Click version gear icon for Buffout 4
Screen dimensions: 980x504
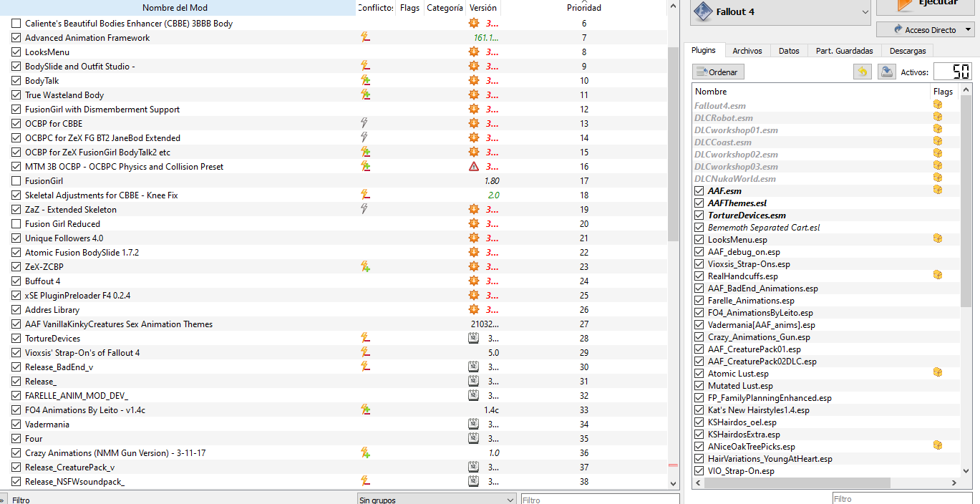coord(473,281)
